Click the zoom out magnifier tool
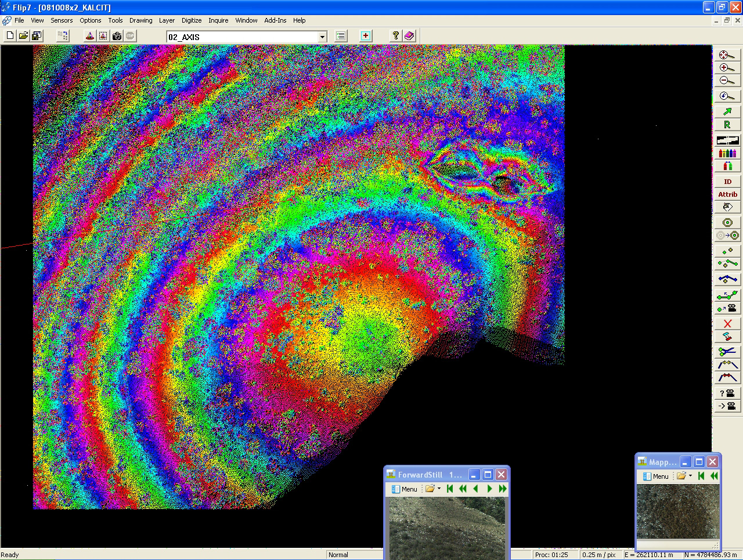The height and width of the screenshot is (560, 743). [x=727, y=81]
